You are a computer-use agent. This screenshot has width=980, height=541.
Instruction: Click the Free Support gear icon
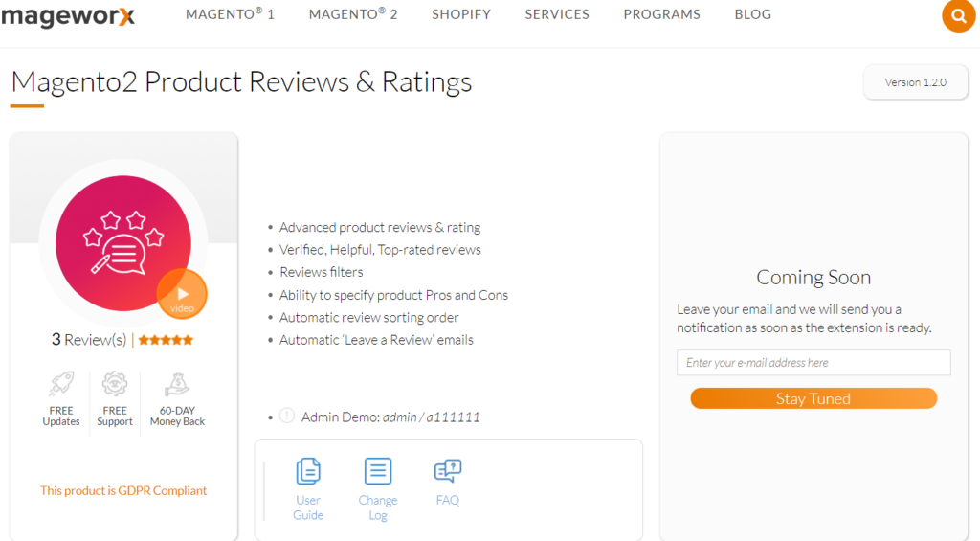coord(115,385)
